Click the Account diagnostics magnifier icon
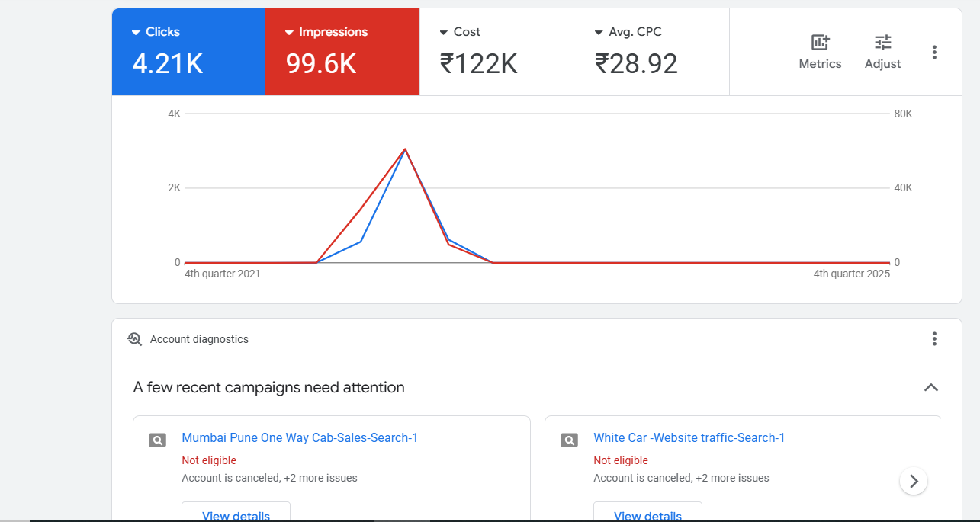Viewport: 980px width, 522px height. (x=135, y=339)
